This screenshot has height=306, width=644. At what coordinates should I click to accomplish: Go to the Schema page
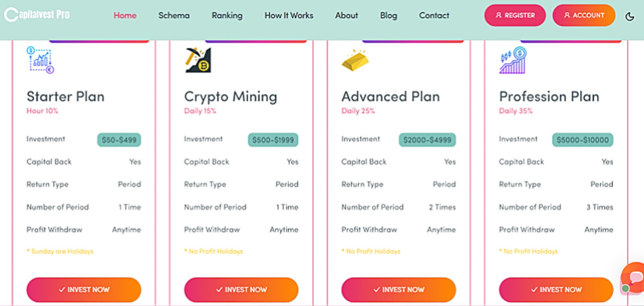pos(174,15)
